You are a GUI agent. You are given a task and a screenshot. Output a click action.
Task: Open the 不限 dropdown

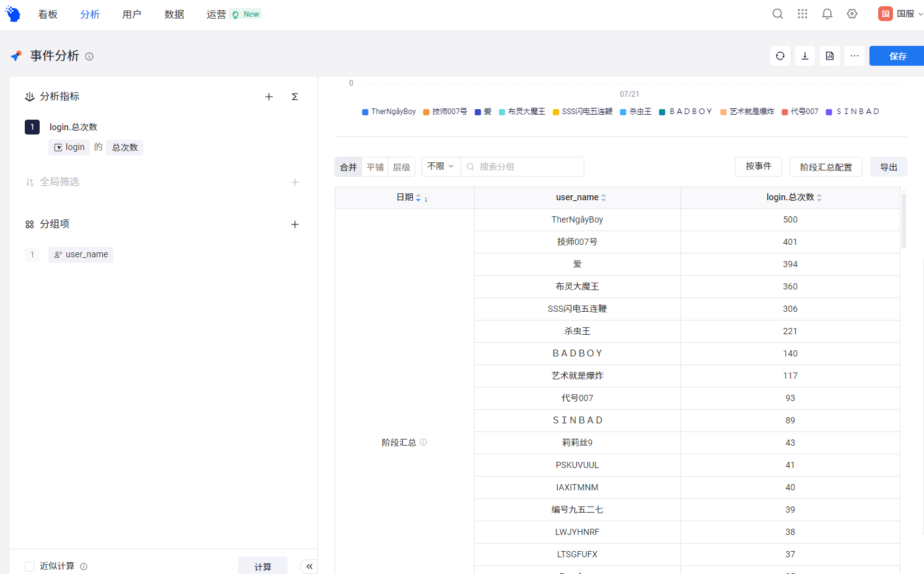(441, 167)
